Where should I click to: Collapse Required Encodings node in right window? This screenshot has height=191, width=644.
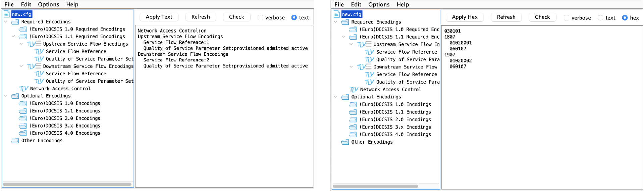(x=336, y=22)
